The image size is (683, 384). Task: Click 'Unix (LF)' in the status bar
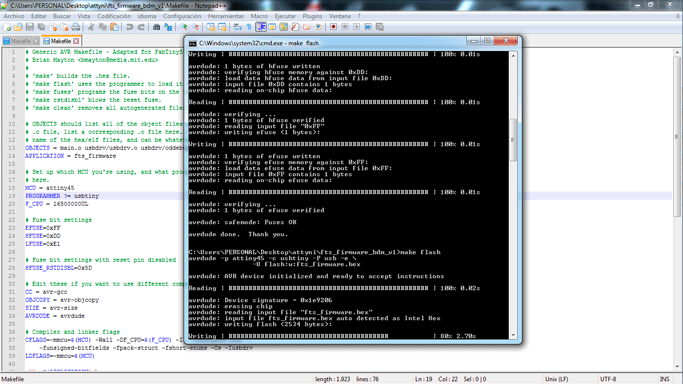[557, 379]
